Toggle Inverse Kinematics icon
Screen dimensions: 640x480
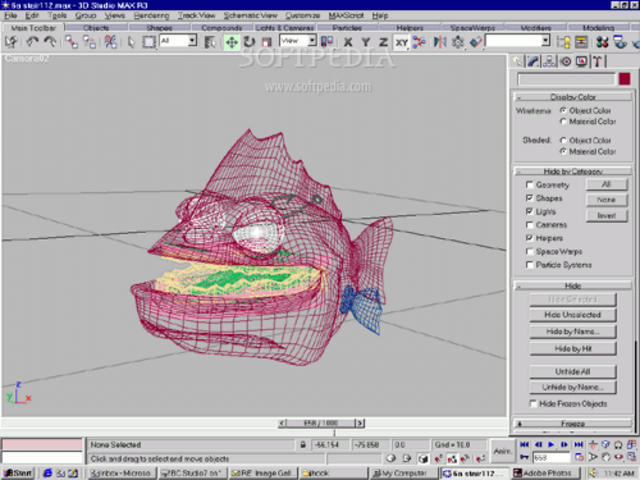(x=419, y=42)
